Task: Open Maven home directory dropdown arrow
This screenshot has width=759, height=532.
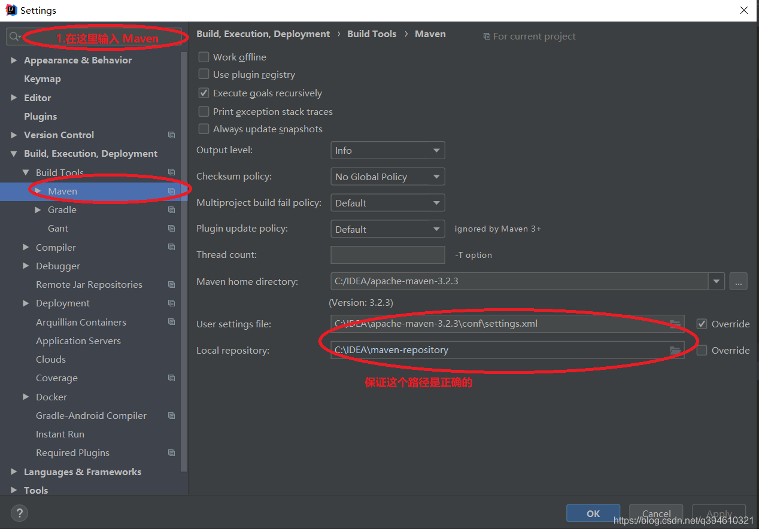Action: pyautogui.click(x=717, y=281)
